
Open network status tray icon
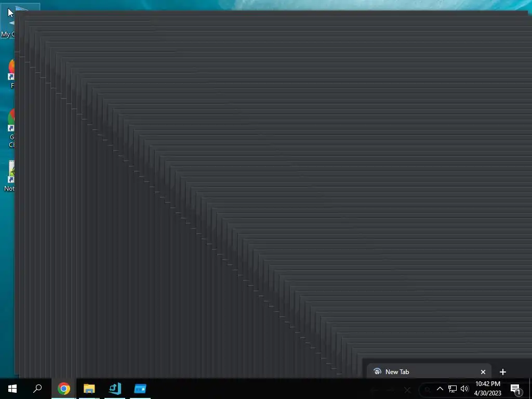[453, 389]
